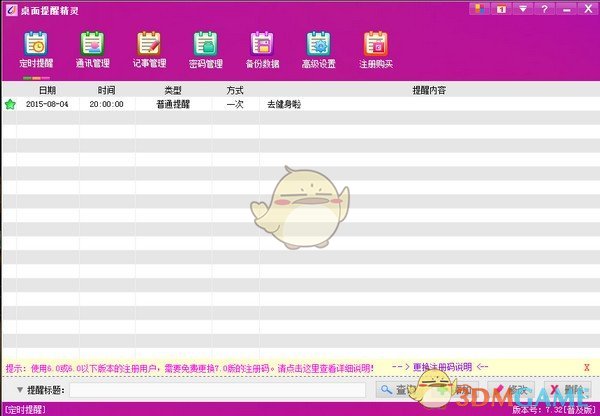The image size is (600, 416).
Task: Expand the 提醒标题 search field dropdown
Action: pos(21,390)
